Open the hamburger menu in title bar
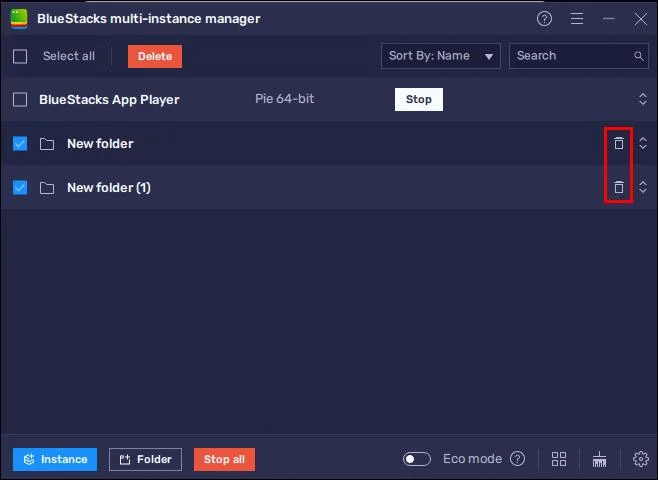The image size is (658, 480). 577,18
